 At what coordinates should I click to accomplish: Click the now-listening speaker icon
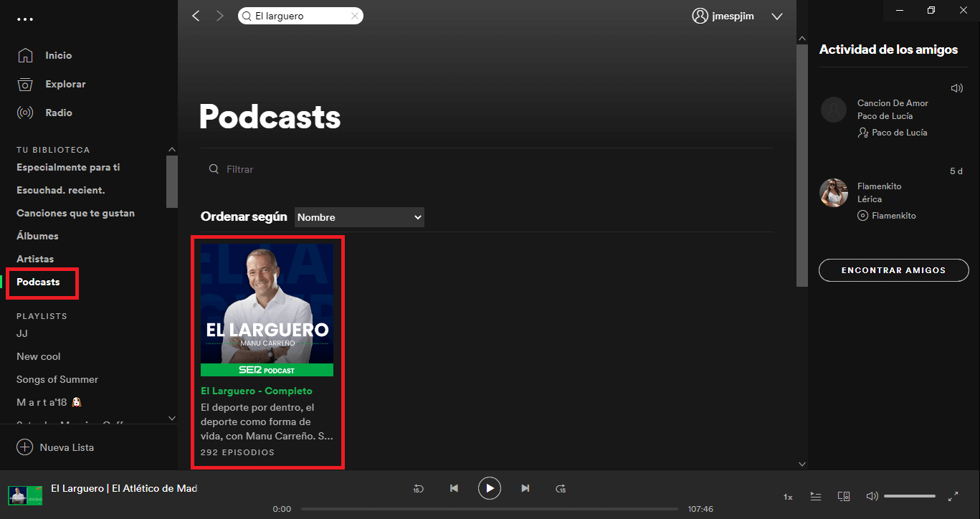tap(956, 88)
